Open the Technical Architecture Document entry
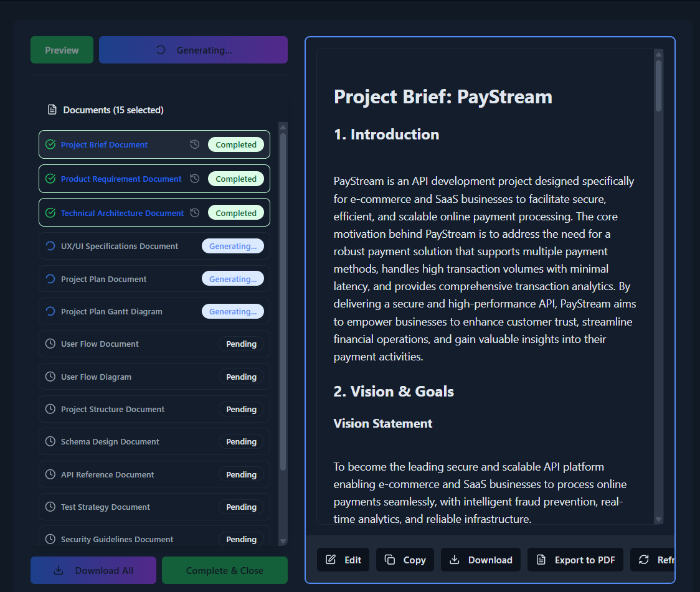Screen dimensions: 700x592 coord(122,213)
